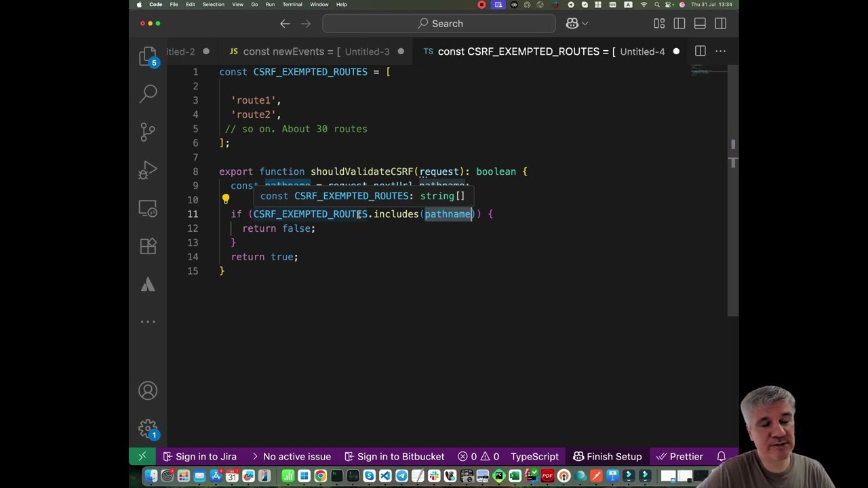Open the Remote Explorer view
The image size is (868, 488).
click(x=148, y=208)
